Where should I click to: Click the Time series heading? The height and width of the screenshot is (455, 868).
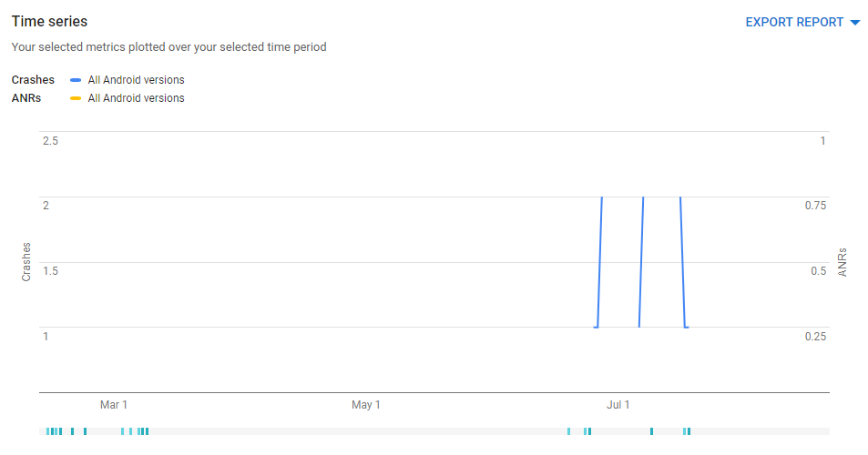49,22
